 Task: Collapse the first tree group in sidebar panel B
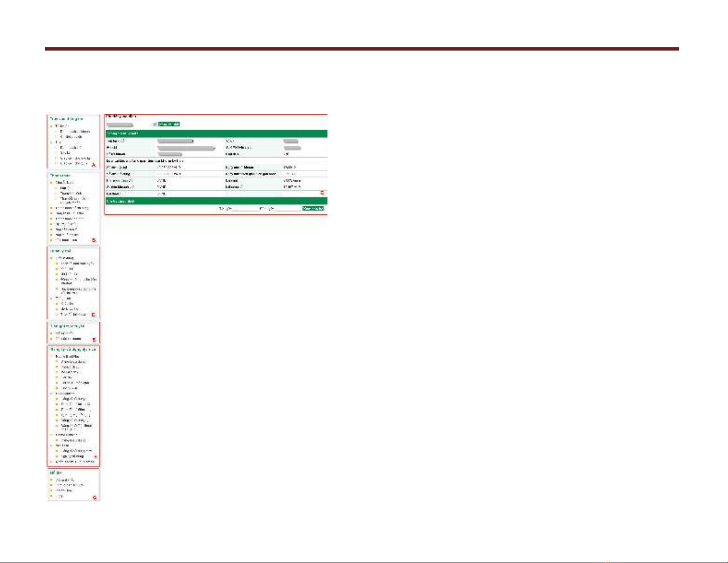(52, 182)
